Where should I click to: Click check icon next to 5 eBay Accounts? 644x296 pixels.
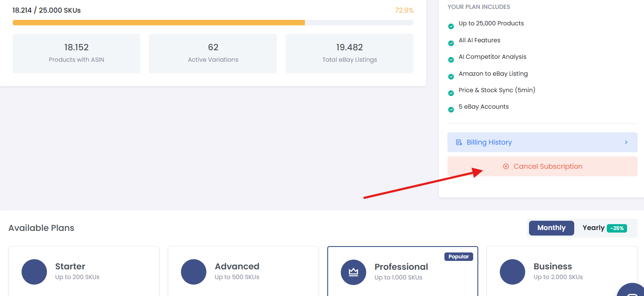pos(451,110)
